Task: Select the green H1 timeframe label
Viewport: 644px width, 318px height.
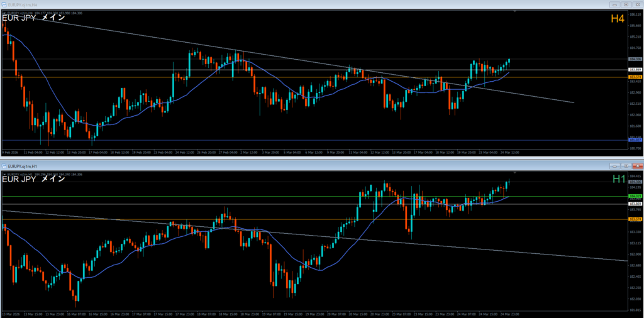Action: point(619,180)
